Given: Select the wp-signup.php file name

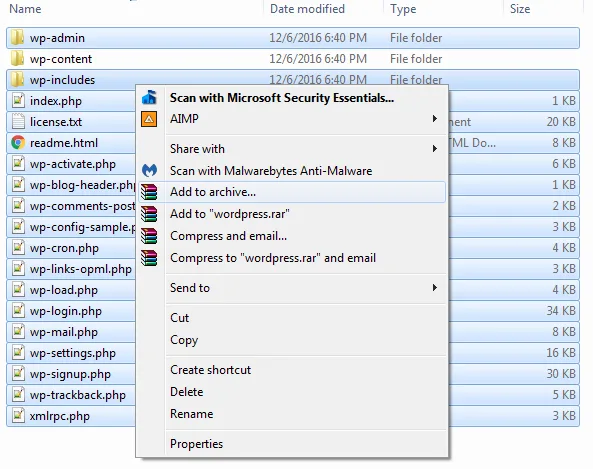Looking at the screenshot, I should (70, 374).
